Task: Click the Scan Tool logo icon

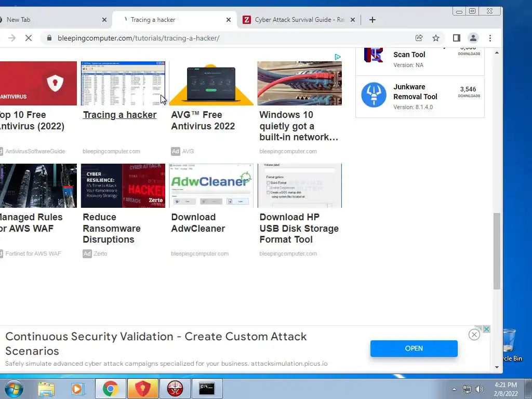Action: [374, 55]
